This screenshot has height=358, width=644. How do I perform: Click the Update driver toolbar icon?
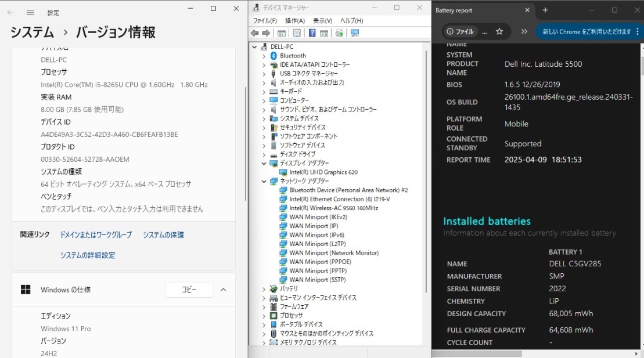339,33
